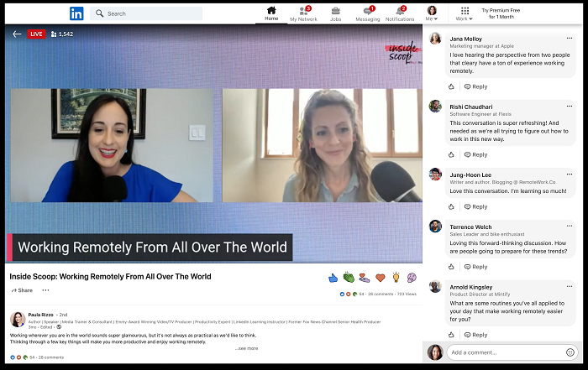Click the guest's video feed with microphone
Viewport: 588px width, 370px height.
322,146
